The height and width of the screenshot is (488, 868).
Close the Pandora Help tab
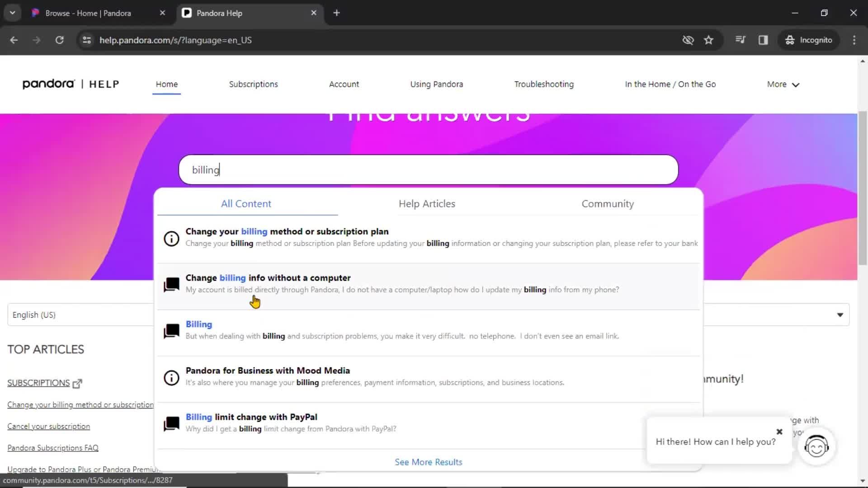[x=314, y=13]
